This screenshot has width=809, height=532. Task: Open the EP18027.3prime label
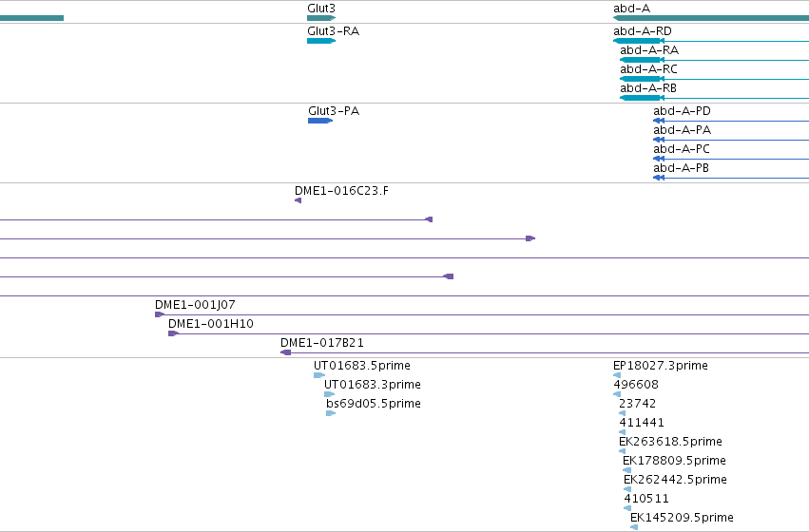661,366
